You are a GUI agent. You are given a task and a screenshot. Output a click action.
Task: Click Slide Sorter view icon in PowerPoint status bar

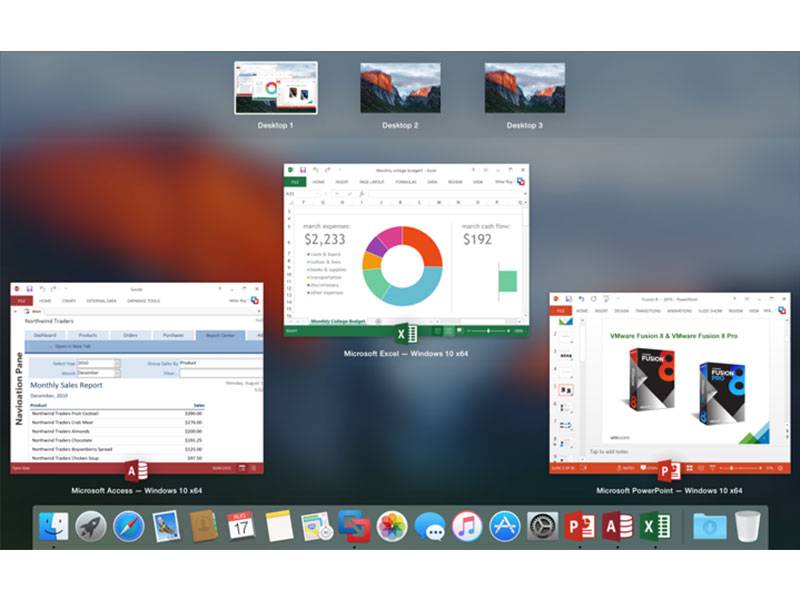point(690,468)
